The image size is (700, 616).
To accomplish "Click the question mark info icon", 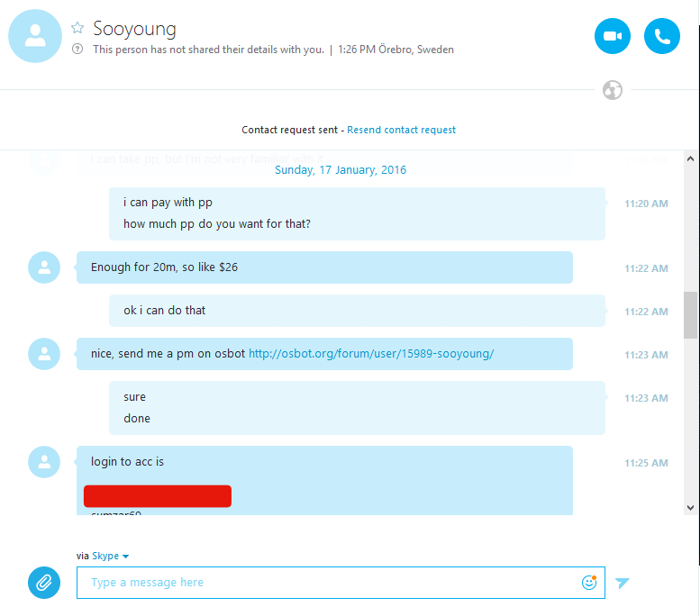I will (77, 50).
